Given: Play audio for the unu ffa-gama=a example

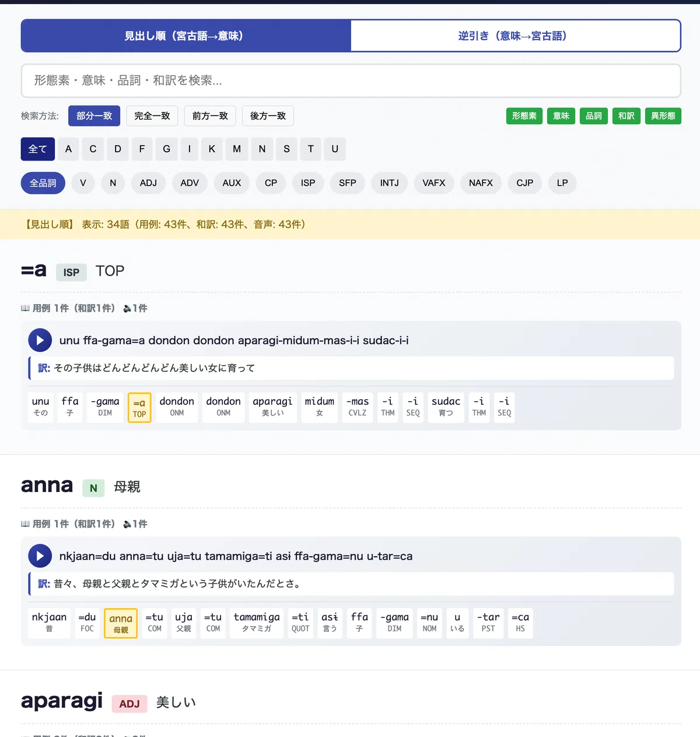Looking at the screenshot, I should tap(40, 340).
